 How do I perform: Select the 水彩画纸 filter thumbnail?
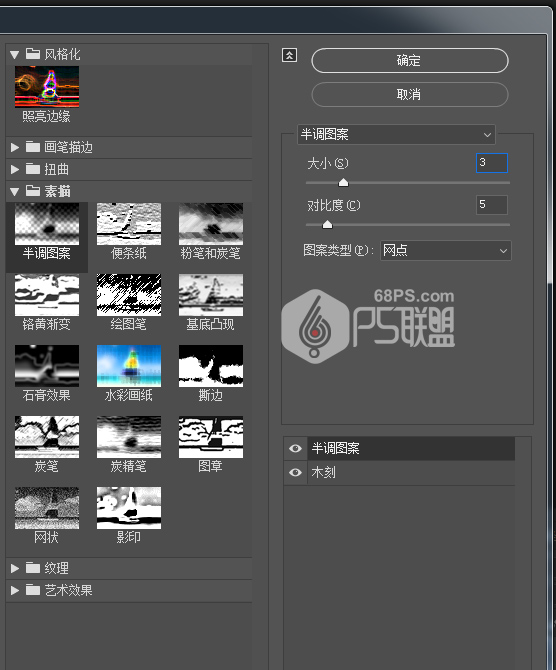point(129,366)
